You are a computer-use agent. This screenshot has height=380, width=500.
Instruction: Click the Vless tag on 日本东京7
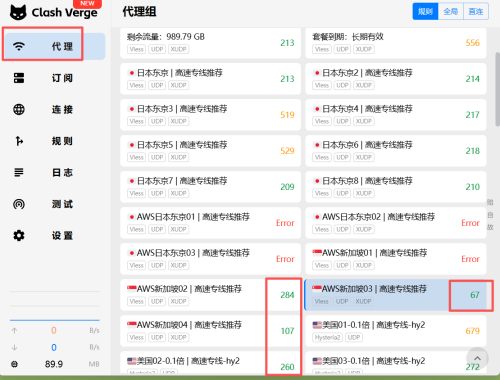pyautogui.click(x=136, y=193)
